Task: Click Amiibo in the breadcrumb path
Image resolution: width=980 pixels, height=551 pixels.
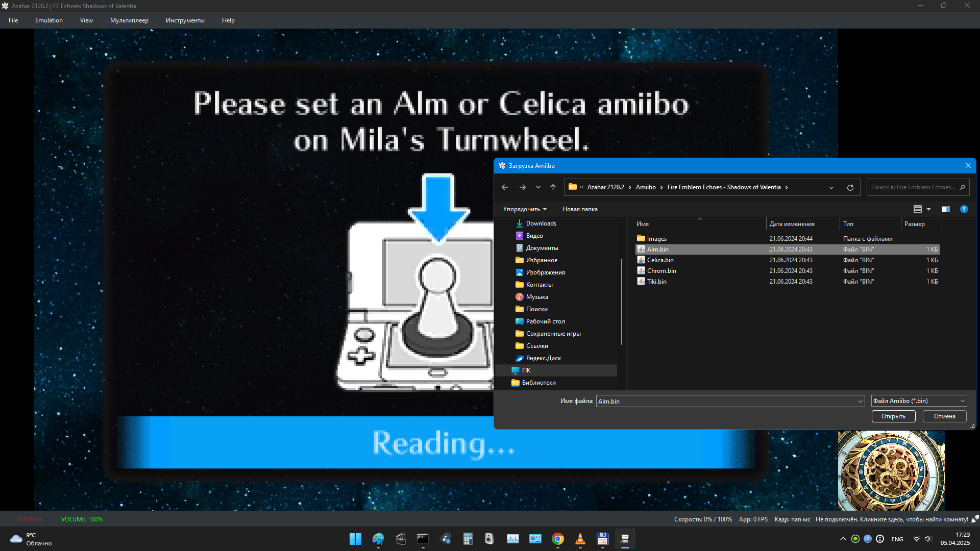Action: 646,187
